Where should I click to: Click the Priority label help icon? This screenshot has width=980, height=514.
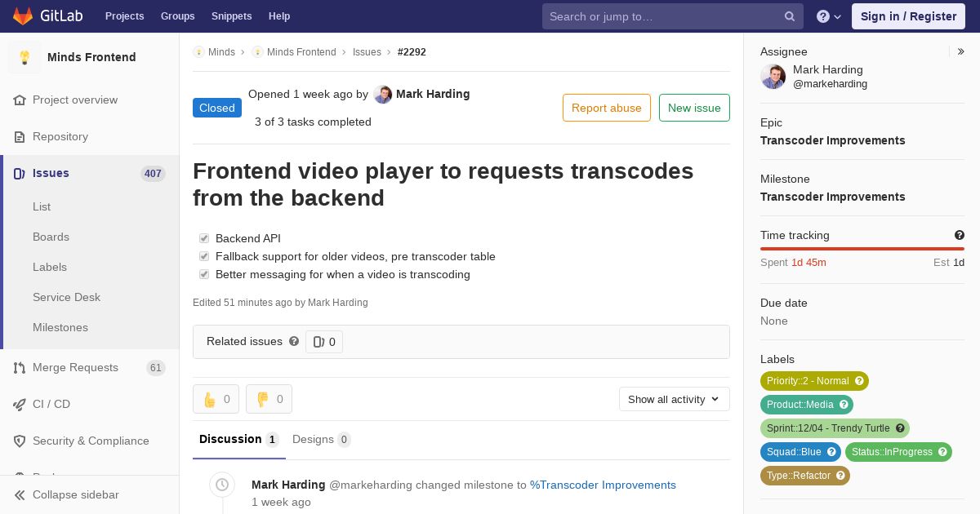pos(859,381)
